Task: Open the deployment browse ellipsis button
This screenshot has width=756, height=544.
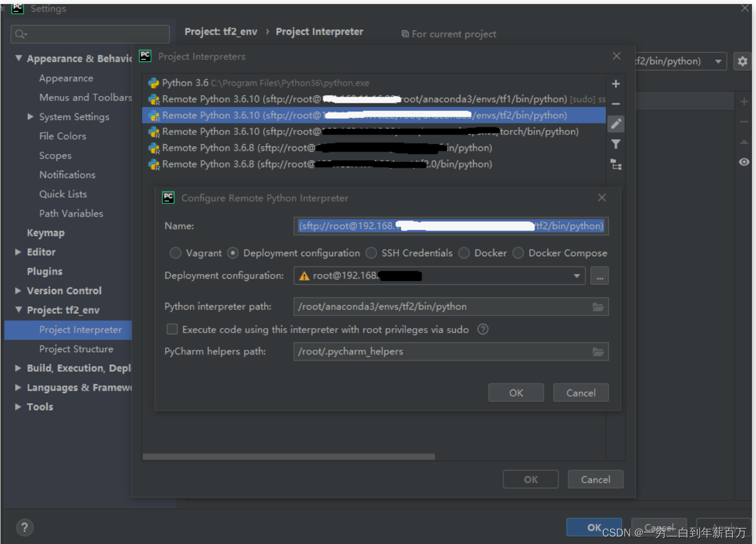Action: pyautogui.click(x=599, y=276)
